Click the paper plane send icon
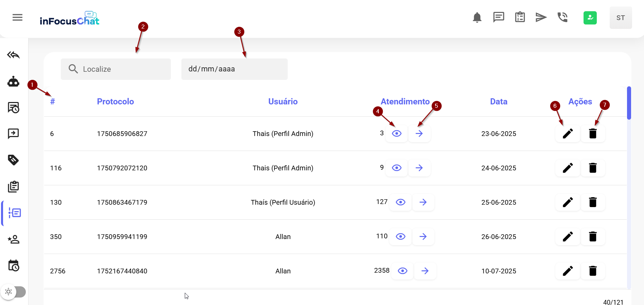Screen dimensions: 644x305 541,17
